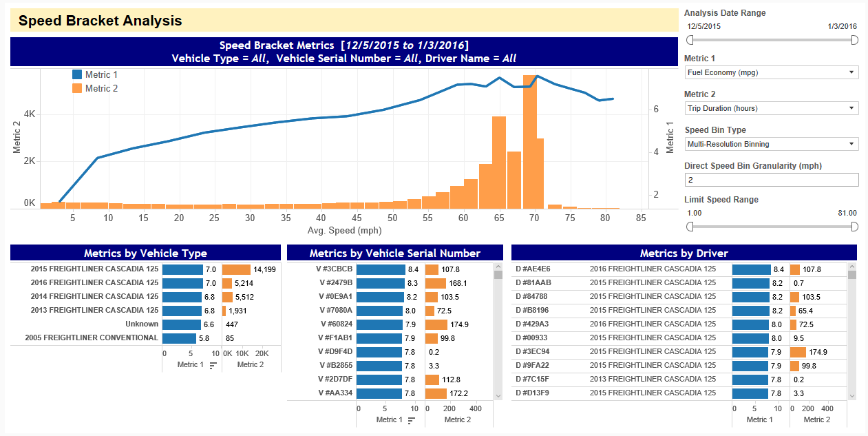This screenshot has height=436, width=868.
Task: Click scroll up arrow in Driver list
Action: click(851, 267)
